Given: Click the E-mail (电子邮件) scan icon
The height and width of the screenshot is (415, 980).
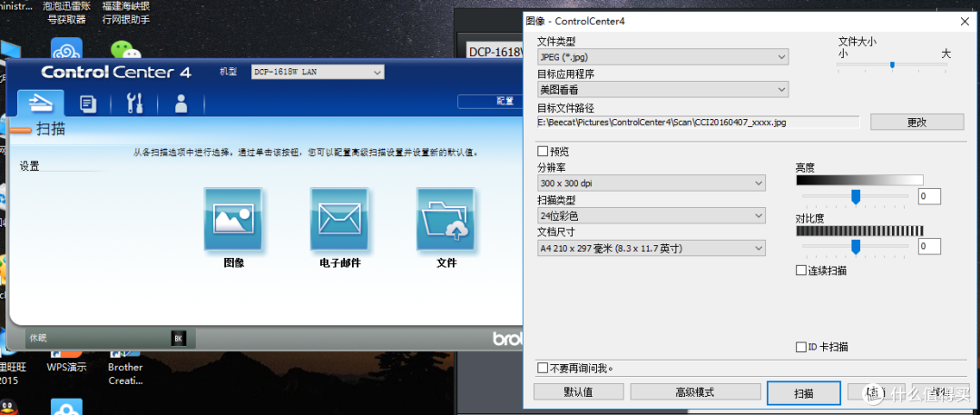Looking at the screenshot, I should (339, 219).
